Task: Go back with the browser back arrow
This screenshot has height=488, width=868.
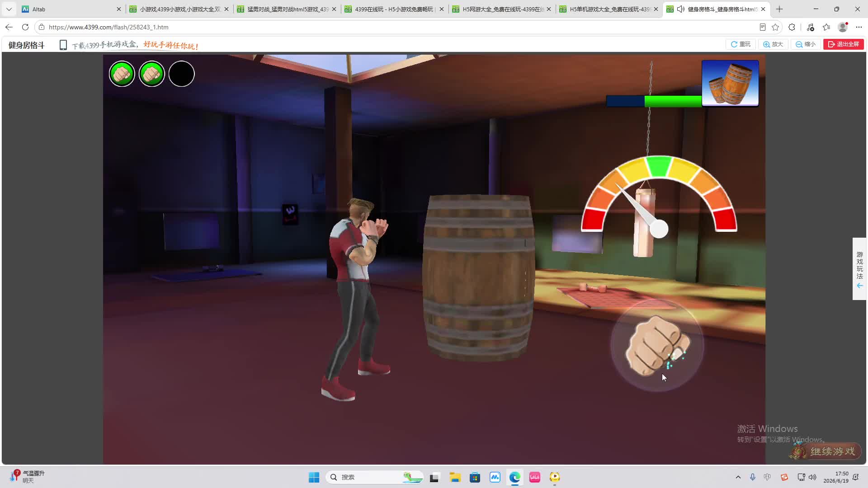Action: coord(9,27)
